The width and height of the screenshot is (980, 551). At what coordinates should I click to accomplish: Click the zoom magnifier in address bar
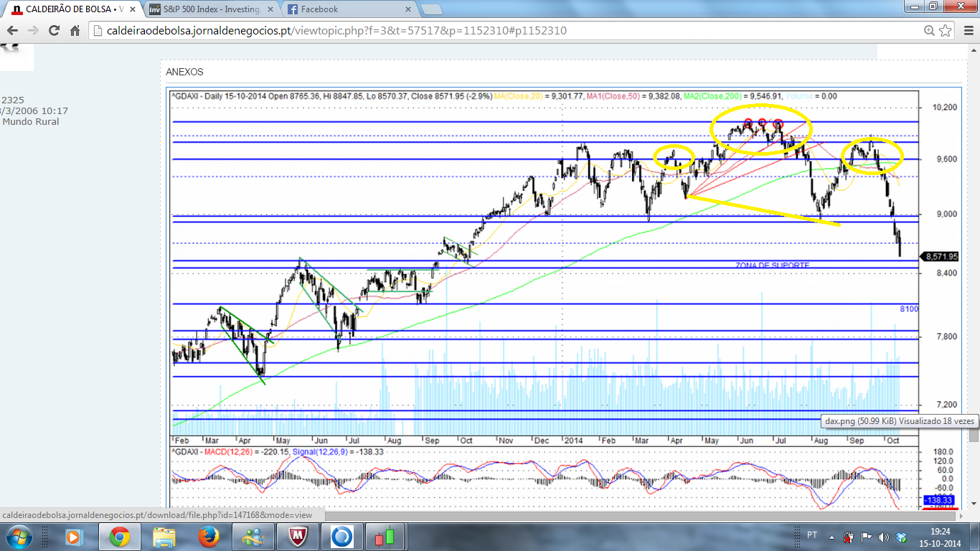pos(930,31)
